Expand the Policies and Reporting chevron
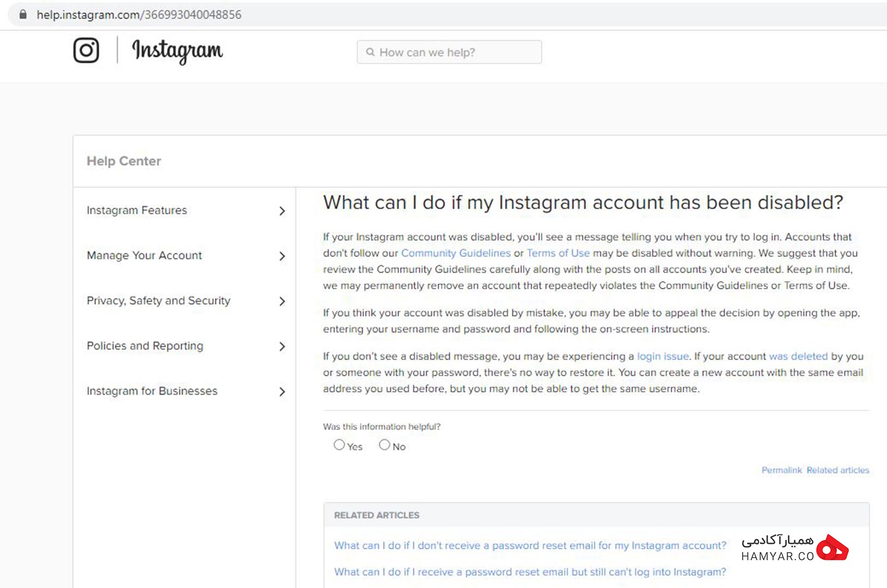Viewport: 887px width, 588px height. coord(282,346)
